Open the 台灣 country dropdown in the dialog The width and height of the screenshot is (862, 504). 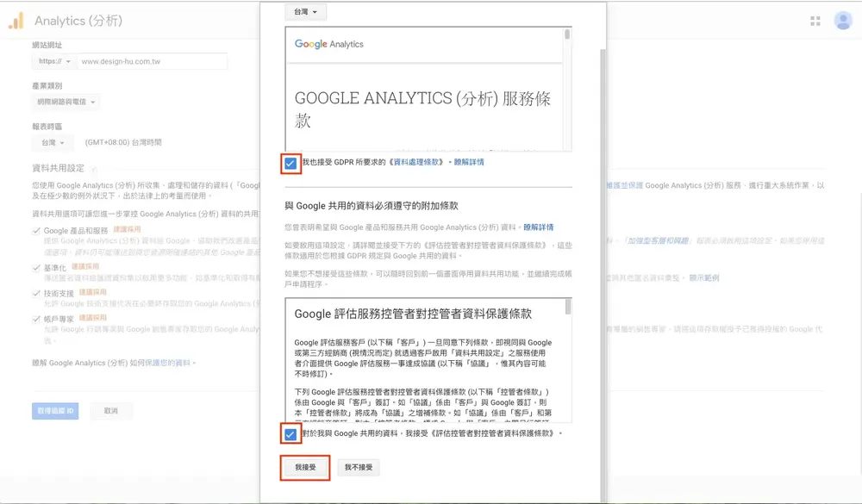click(305, 11)
